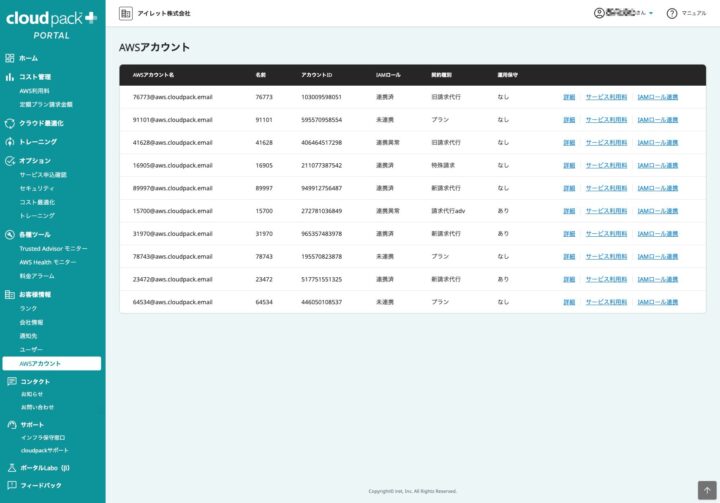Open 詳細 link for account 91101
Image resolution: width=720 pixels, height=503 pixels.
[x=569, y=120]
